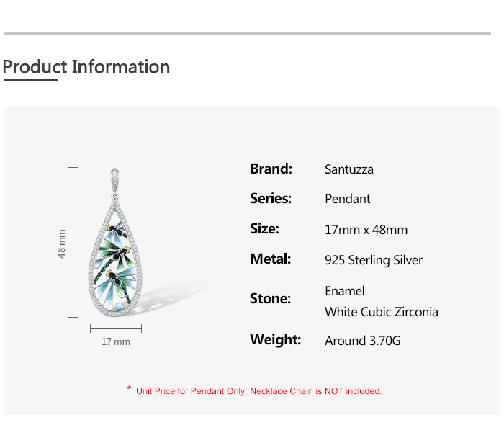The width and height of the screenshot is (504, 443).
Task: Select the Enamel stone value
Action: [345, 291]
